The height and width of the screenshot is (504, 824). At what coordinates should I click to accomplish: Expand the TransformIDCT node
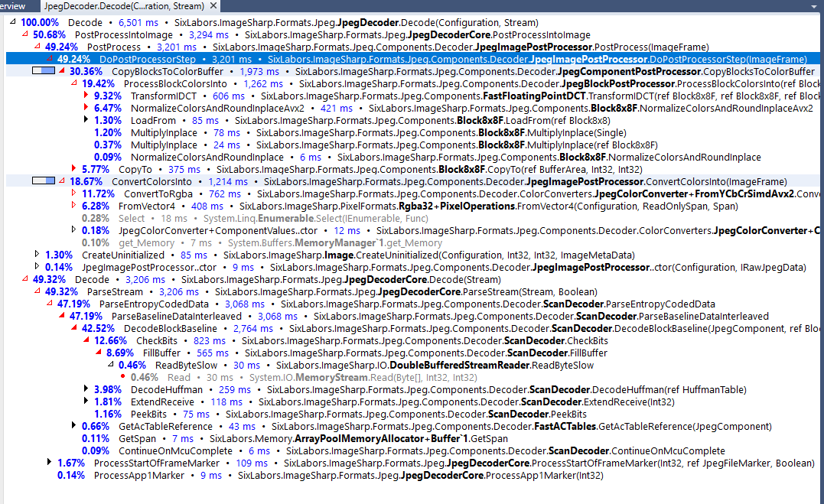click(86, 95)
